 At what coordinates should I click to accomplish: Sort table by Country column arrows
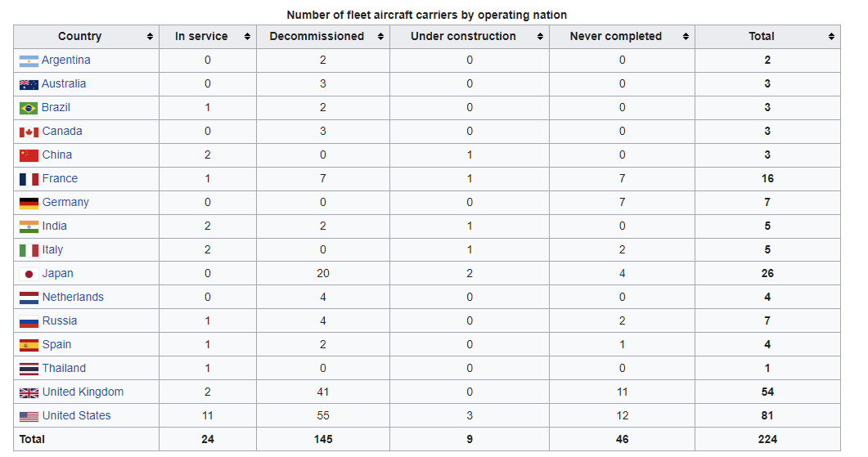150,37
